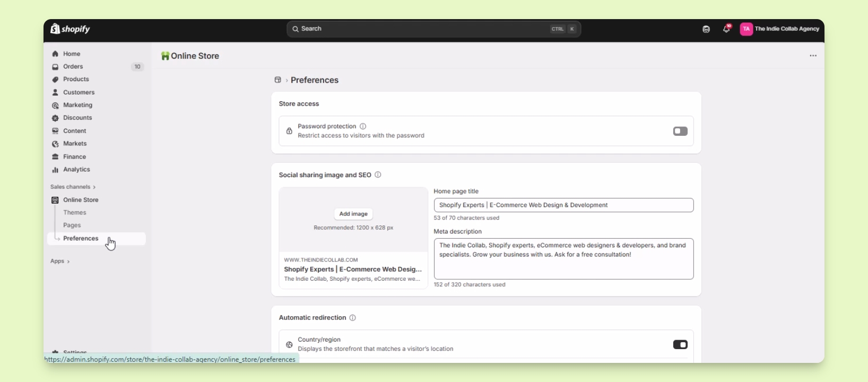Click the Store access heading

coord(299,104)
